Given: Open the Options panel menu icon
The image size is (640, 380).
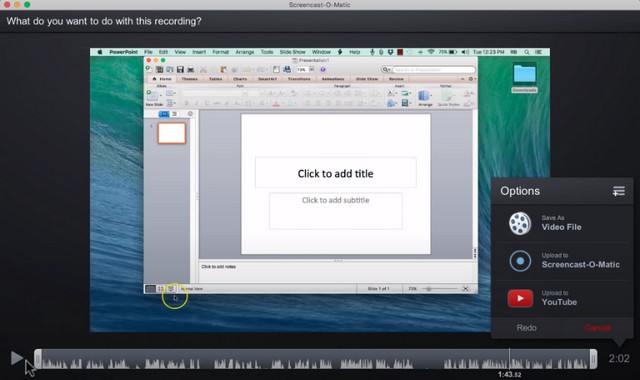Looking at the screenshot, I should tap(618, 191).
